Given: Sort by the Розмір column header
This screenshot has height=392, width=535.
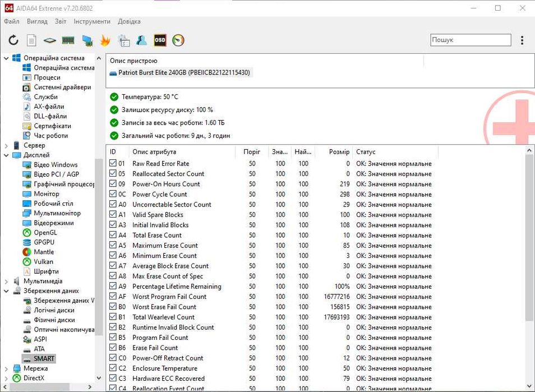Looking at the screenshot, I should click(x=334, y=151).
